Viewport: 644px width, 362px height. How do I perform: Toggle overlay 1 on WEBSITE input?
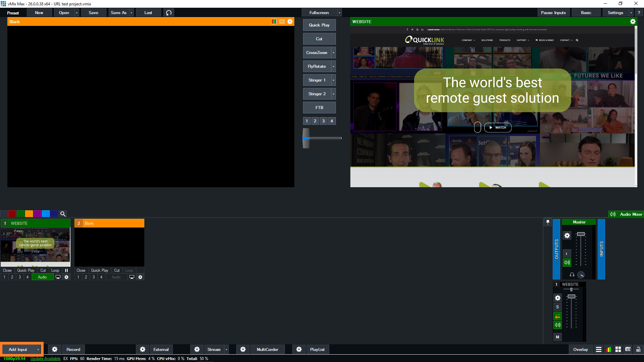(4, 277)
